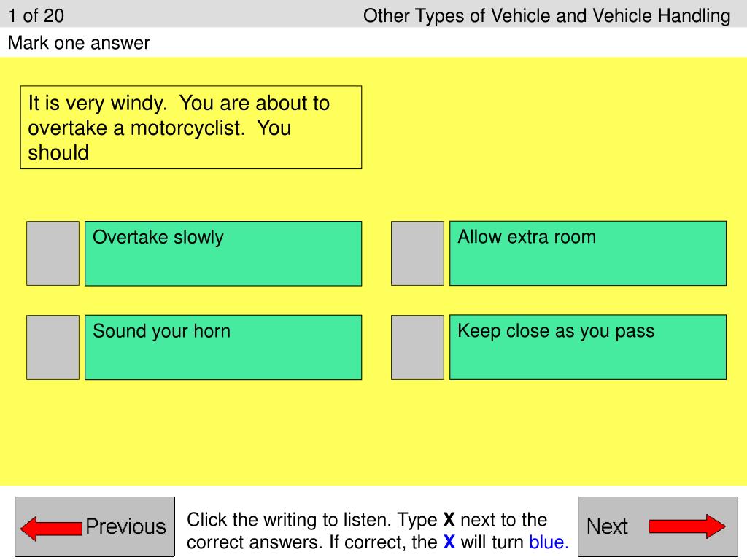Click the "Other Types of Vehicle" topic title
747x560 pixels.
546,15
